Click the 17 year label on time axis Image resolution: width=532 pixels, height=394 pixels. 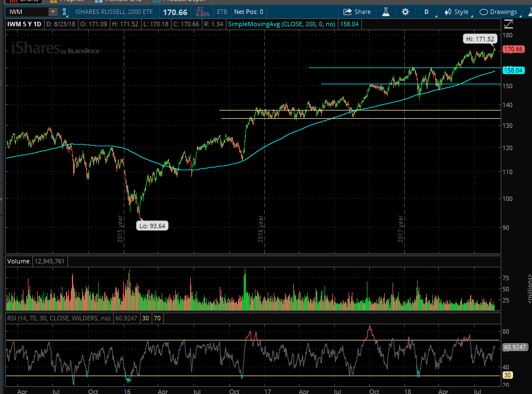268,391
